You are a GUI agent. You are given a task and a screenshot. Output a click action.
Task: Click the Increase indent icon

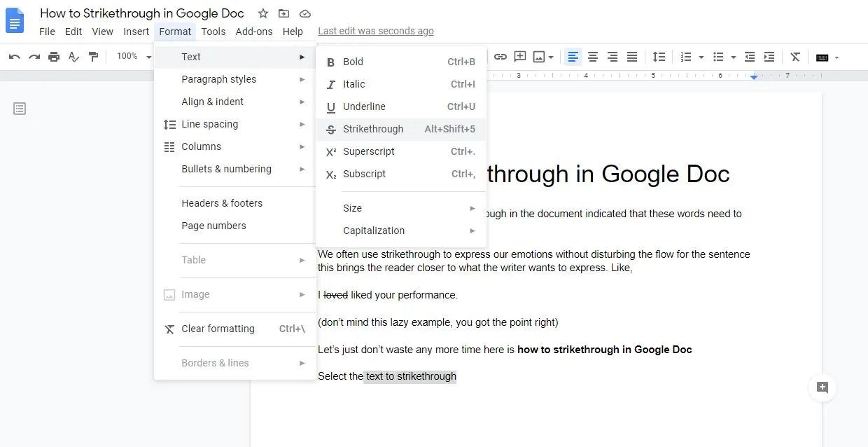coord(769,57)
